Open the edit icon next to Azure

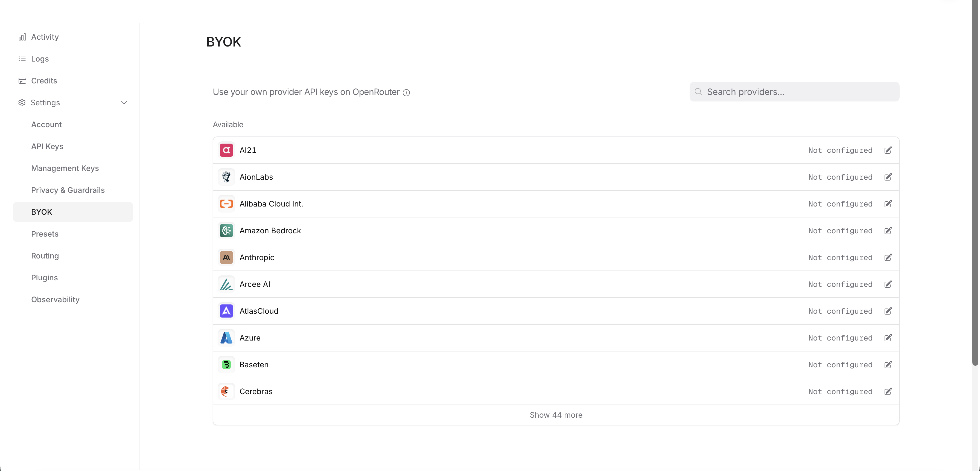[888, 338]
